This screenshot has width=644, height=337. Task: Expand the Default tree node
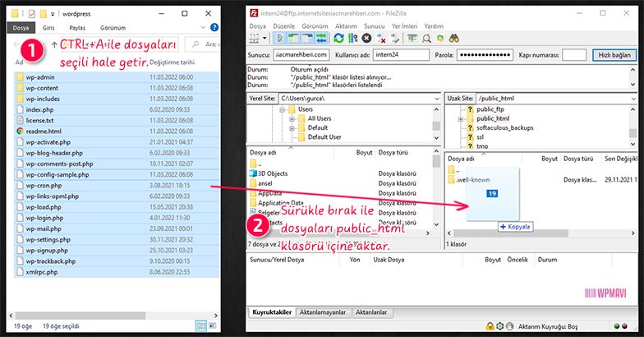click(292, 128)
